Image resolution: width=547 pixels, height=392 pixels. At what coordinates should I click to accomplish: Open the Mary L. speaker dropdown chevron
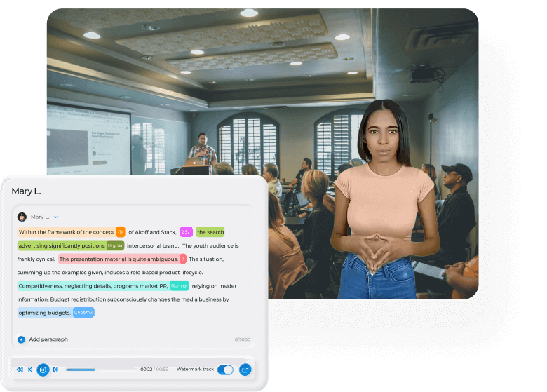(56, 217)
